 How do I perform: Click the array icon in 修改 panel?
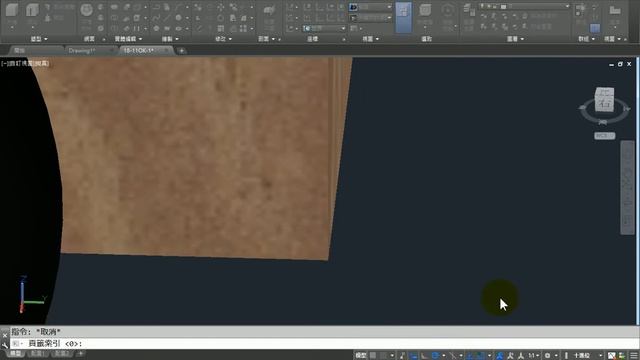click(243, 28)
